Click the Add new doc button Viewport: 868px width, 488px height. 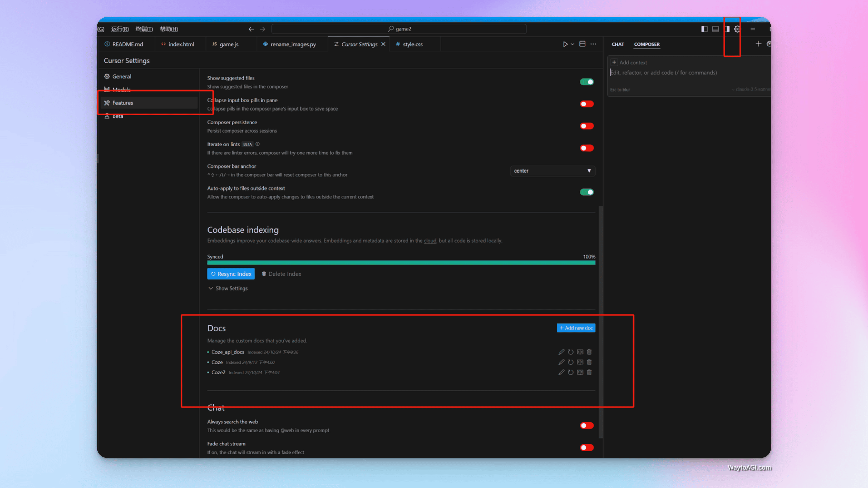(576, 328)
